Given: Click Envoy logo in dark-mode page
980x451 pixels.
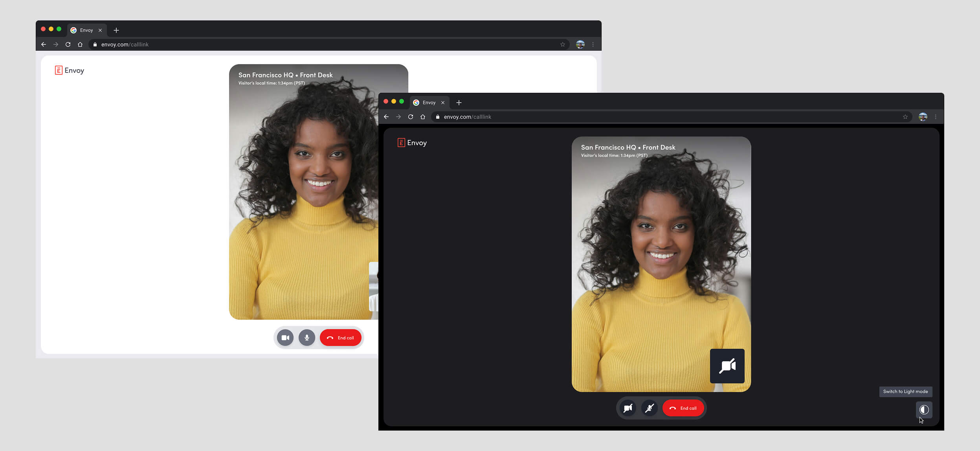Looking at the screenshot, I should (412, 143).
